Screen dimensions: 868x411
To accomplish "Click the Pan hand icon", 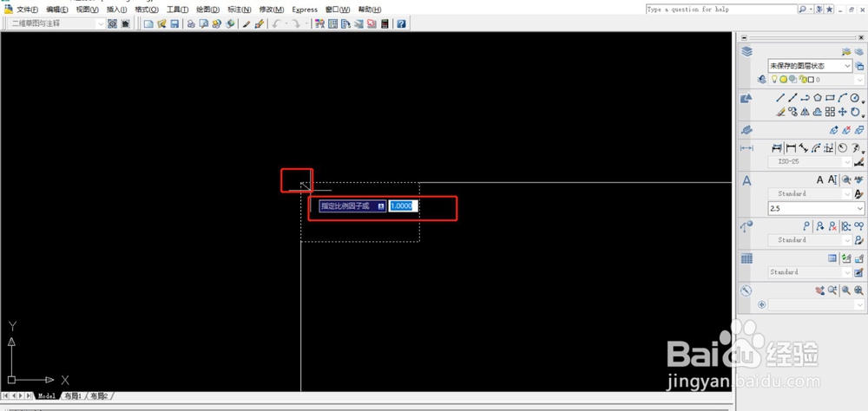I will point(820,290).
